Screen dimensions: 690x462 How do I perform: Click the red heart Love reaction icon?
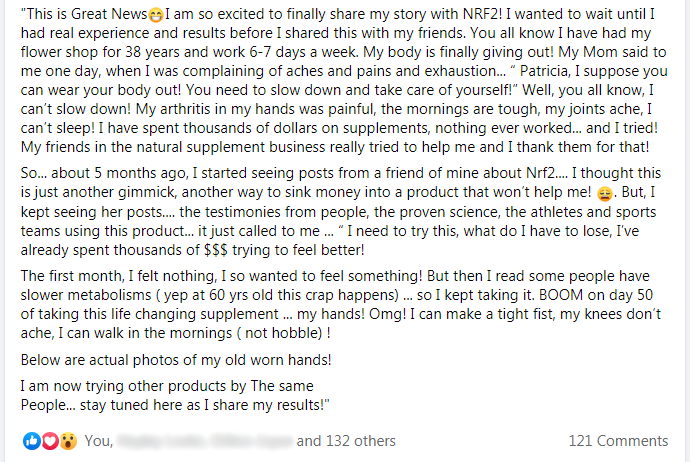coord(50,441)
